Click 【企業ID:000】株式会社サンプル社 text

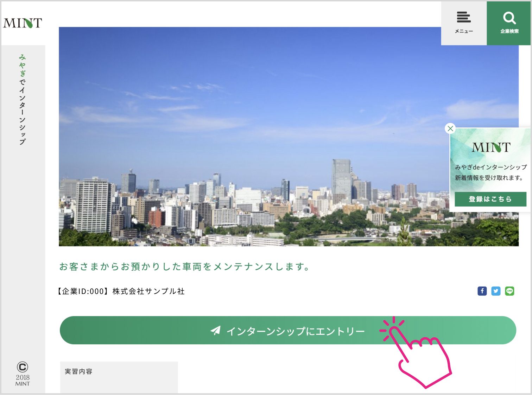pyautogui.click(x=121, y=291)
